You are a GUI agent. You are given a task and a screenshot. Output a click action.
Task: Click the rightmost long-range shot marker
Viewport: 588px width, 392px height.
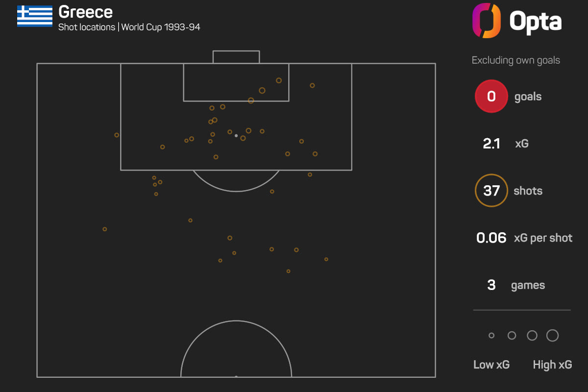[x=326, y=259]
